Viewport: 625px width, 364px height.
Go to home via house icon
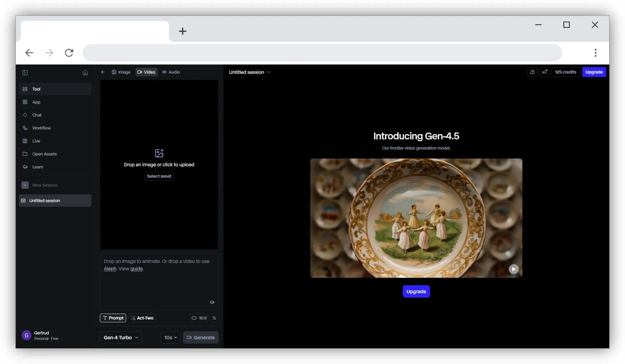pyautogui.click(x=85, y=73)
